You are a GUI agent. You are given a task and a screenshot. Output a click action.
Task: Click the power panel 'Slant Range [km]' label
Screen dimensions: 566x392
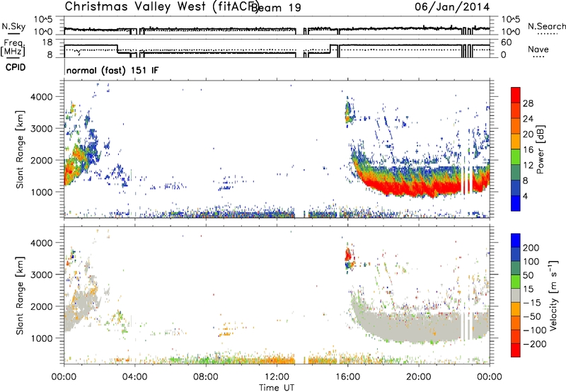(x=20, y=149)
